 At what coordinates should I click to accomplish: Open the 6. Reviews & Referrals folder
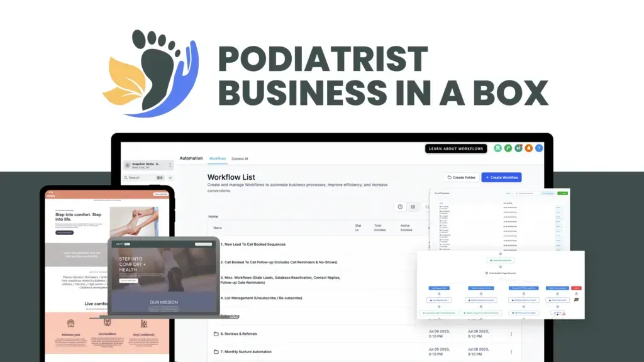coord(238,334)
